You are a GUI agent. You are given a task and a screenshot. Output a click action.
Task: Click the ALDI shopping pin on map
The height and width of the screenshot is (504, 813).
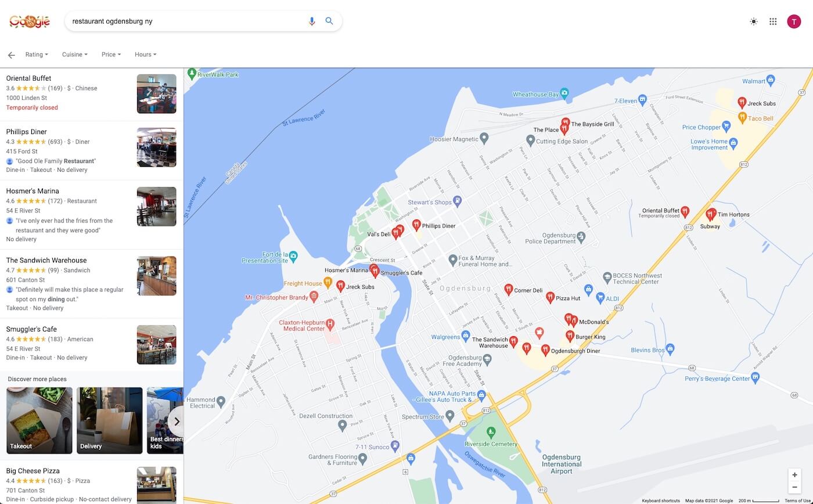pos(600,298)
